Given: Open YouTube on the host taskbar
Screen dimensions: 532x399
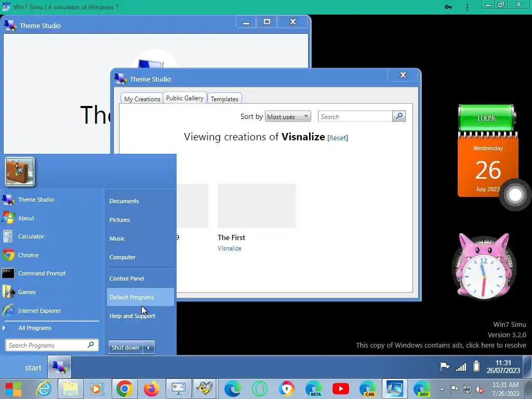Looking at the screenshot, I should point(341,389).
